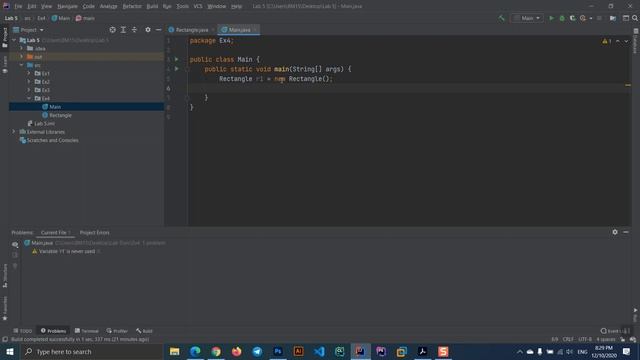Expand the .idea folder

click(x=21, y=48)
